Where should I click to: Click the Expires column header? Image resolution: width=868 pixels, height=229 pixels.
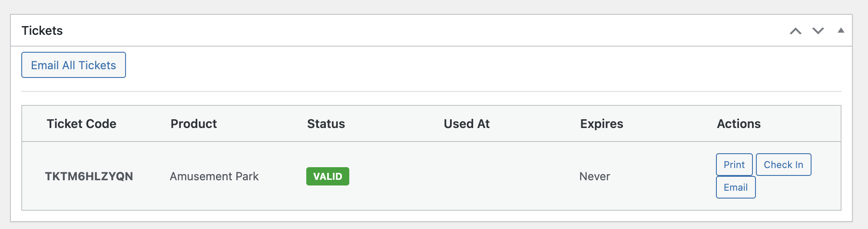tap(602, 124)
